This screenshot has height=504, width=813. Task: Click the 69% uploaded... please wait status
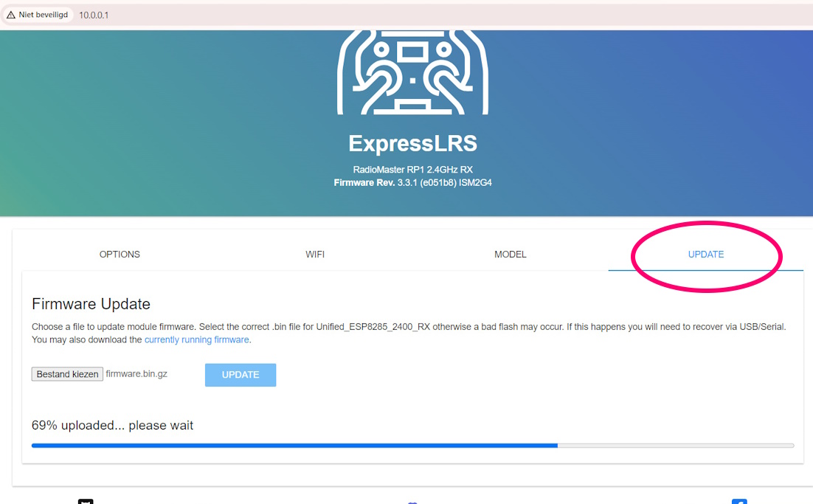click(113, 425)
